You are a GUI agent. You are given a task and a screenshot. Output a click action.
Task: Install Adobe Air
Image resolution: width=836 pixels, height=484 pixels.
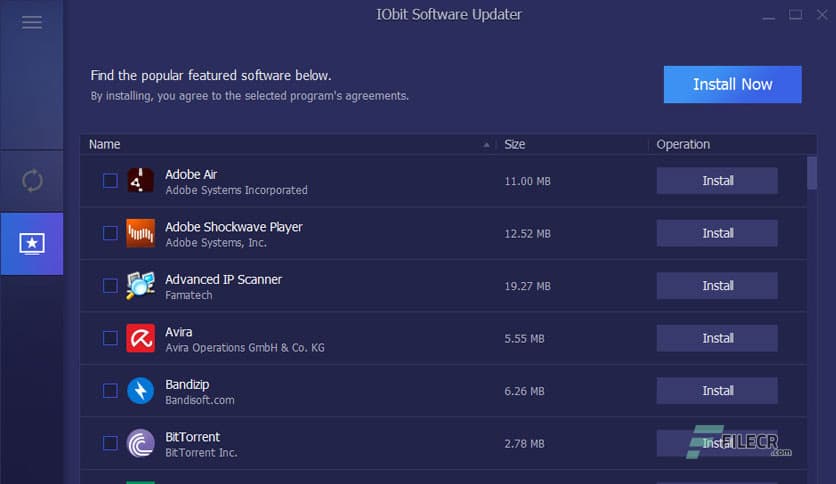[717, 181]
